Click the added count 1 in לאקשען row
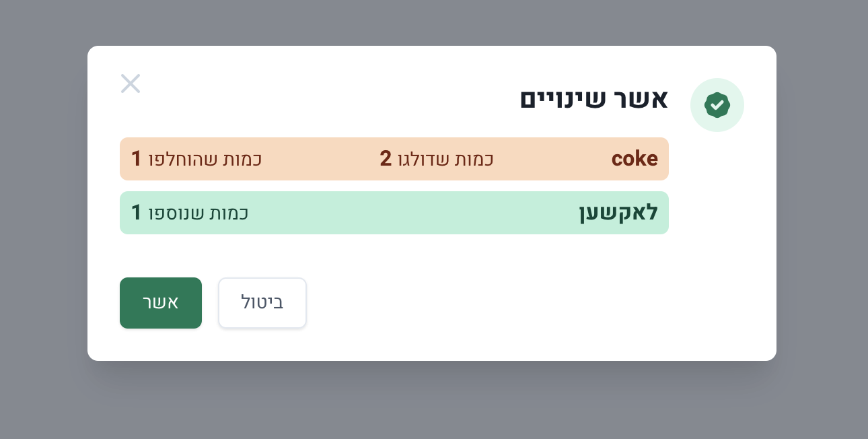868x439 pixels. pos(137,213)
